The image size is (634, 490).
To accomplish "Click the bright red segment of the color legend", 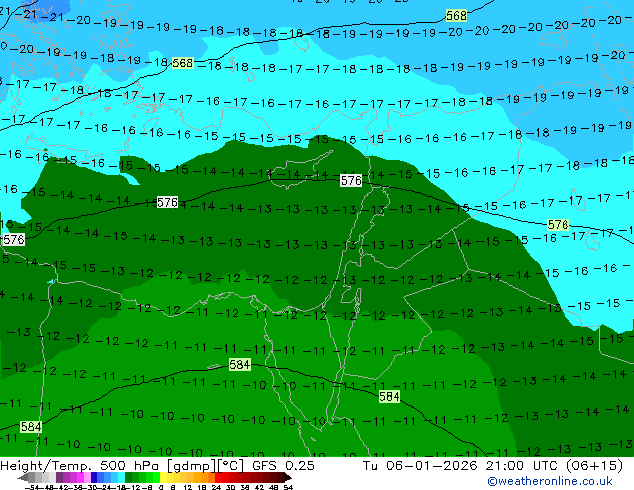I will pos(218,477).
